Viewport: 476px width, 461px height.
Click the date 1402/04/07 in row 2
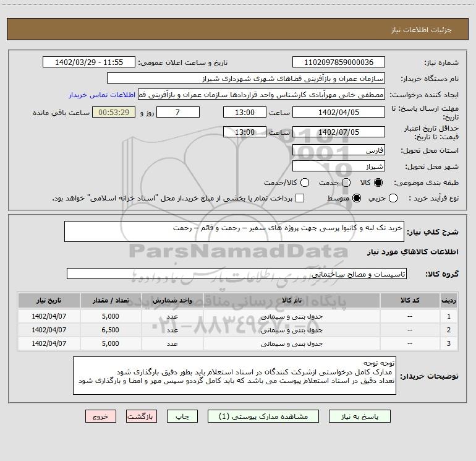(x=49, y=330)
